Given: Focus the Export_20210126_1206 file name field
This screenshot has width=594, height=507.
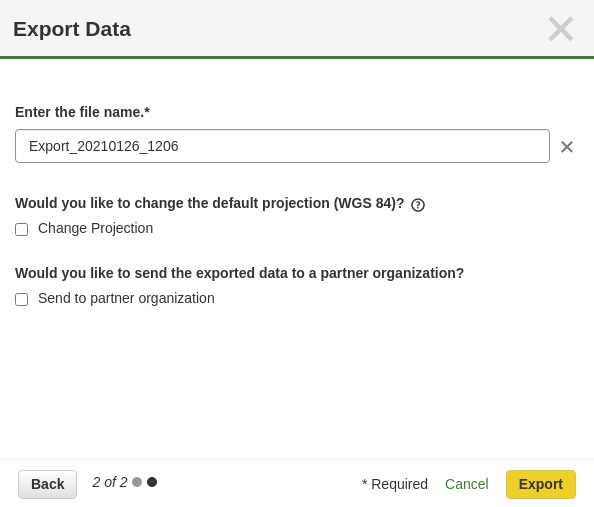Looking at the screenshot, I should coord(282,146).
